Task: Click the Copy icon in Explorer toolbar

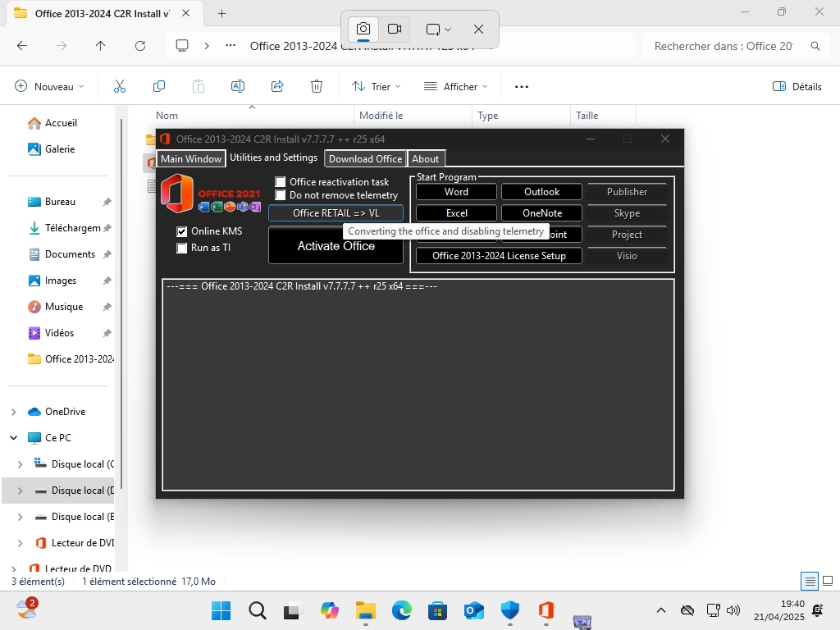Action: coord(159,86)
